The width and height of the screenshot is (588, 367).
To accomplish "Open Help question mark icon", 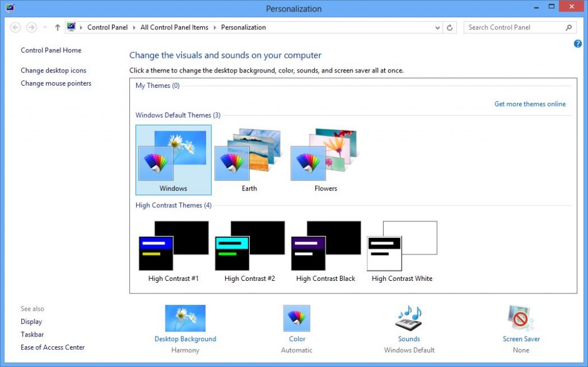I will coord(578,44).
